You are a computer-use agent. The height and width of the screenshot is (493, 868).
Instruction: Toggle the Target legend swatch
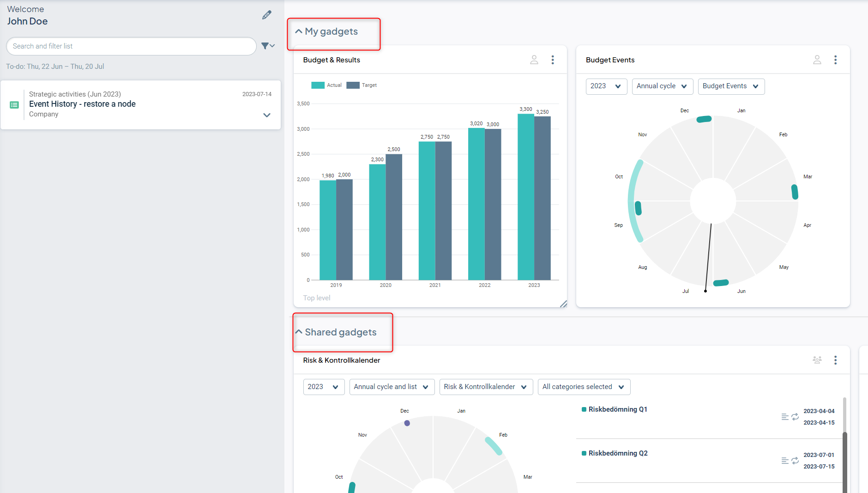353,85
